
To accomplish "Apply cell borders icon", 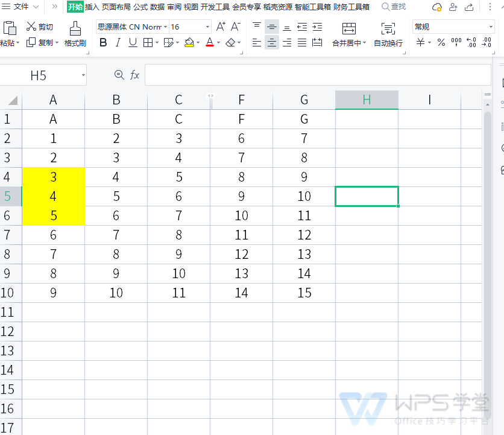I will click(148, 42).
